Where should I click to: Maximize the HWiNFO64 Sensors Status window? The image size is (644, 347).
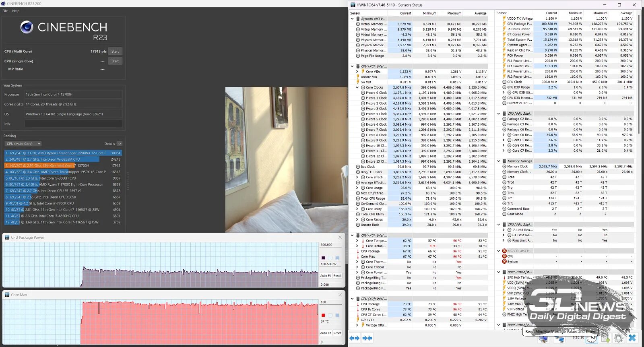(619, 5)
